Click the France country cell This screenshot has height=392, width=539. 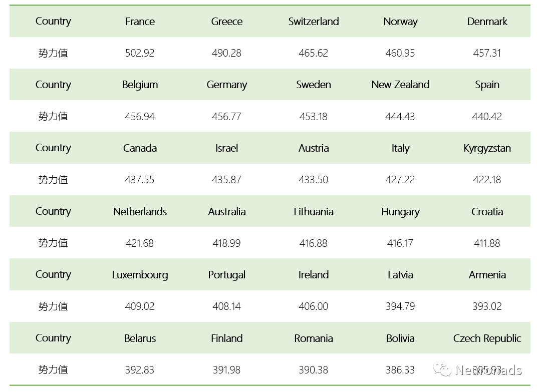[140, 22]
